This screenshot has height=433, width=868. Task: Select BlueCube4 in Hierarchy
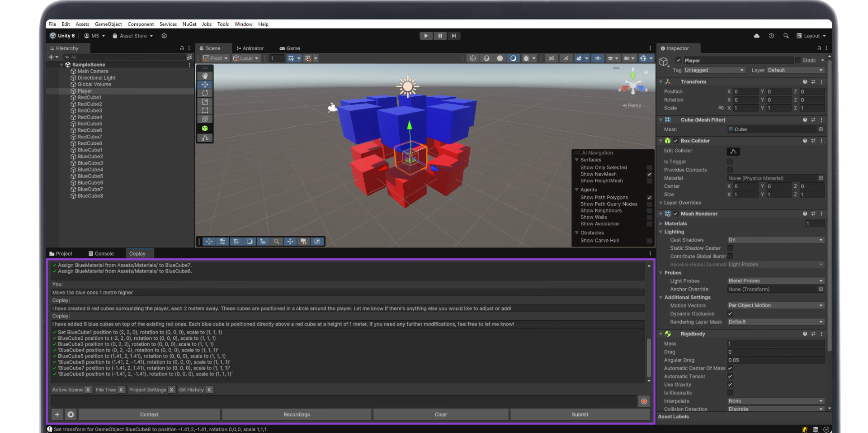90,170
